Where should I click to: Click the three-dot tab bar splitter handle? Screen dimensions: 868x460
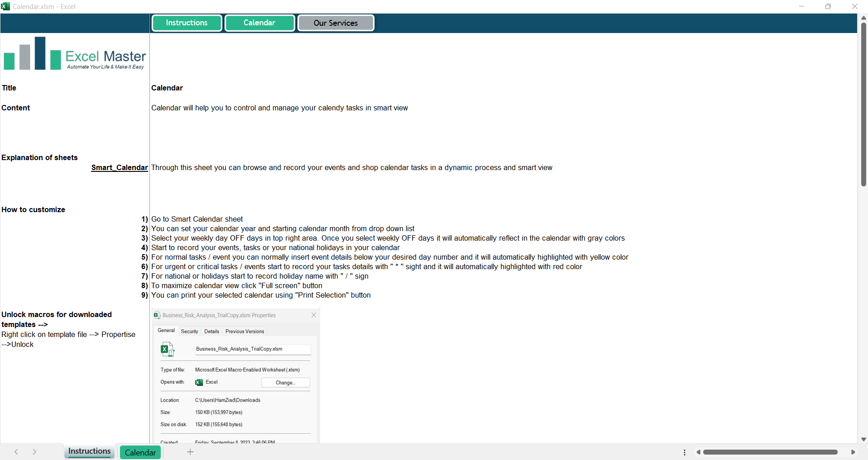(x=684, y=452)
